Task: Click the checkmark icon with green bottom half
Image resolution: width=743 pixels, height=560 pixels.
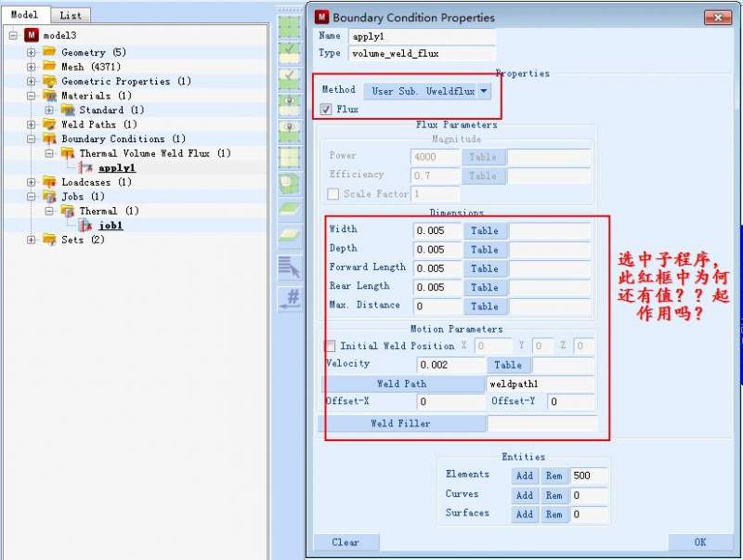Action: pyautogui.click(x=289, y=79)
